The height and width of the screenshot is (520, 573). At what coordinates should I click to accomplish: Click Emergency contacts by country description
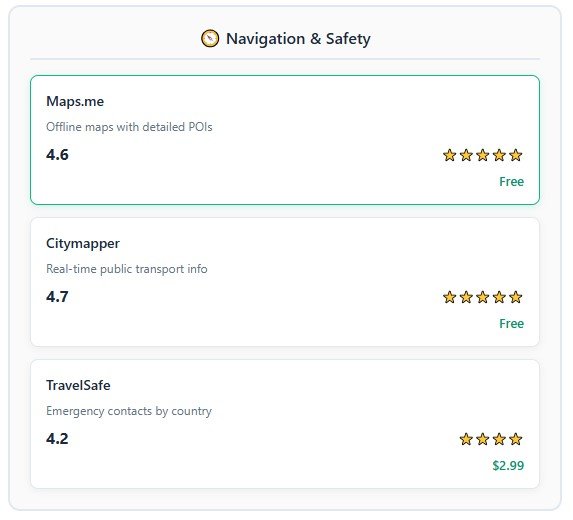tap(129, 411)
